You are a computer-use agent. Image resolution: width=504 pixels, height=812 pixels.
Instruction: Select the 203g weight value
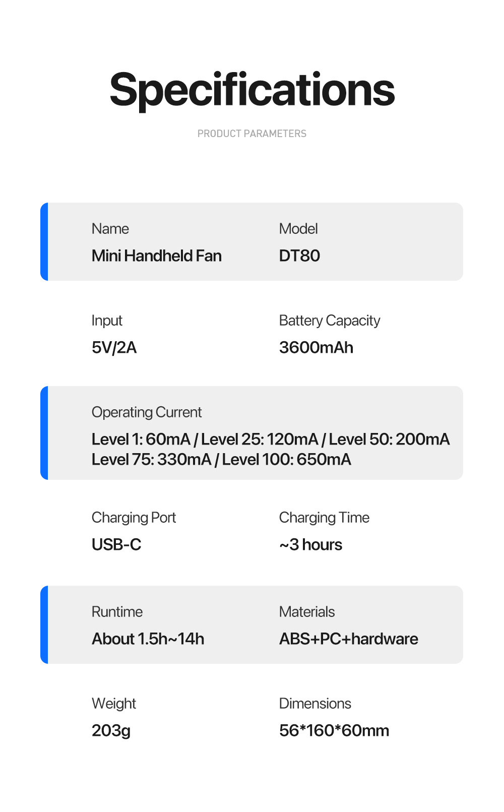[x=111, y=731]
